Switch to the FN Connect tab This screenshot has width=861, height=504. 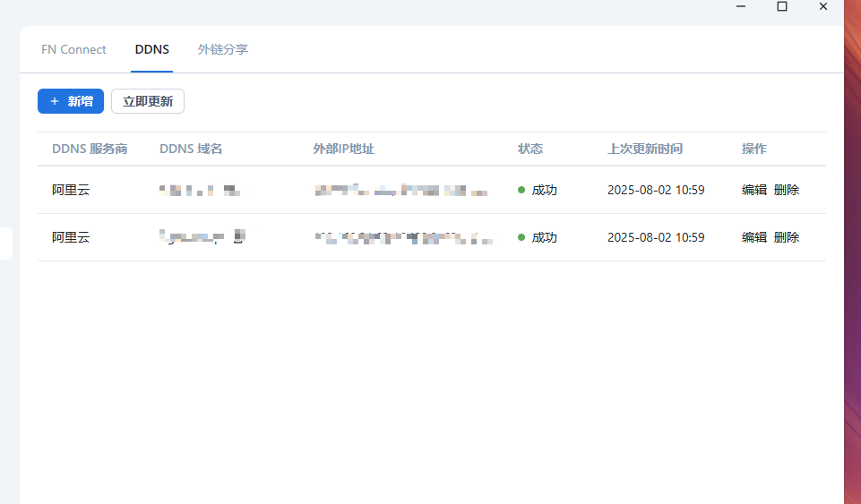pyautogui.click(x=73, y=49)
